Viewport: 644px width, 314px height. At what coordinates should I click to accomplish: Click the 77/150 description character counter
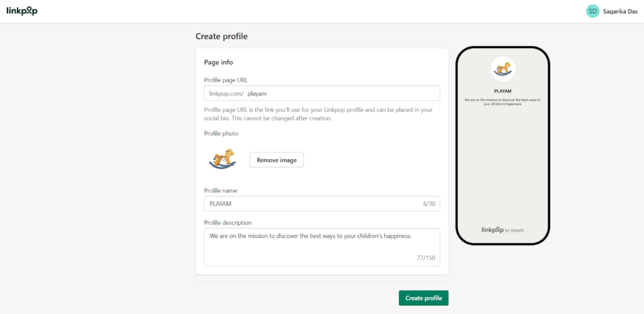tap(426, 258)
